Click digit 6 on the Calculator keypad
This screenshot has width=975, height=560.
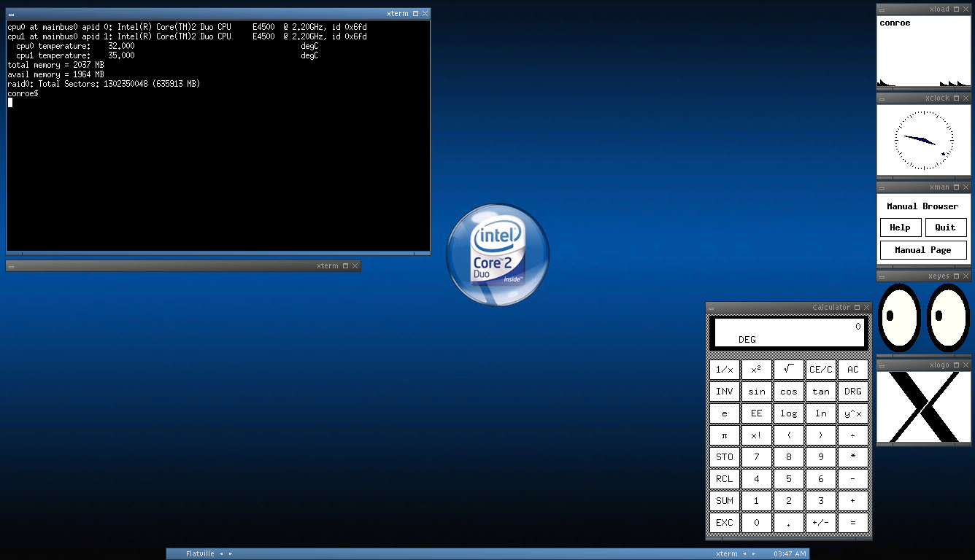click(821, 479)
